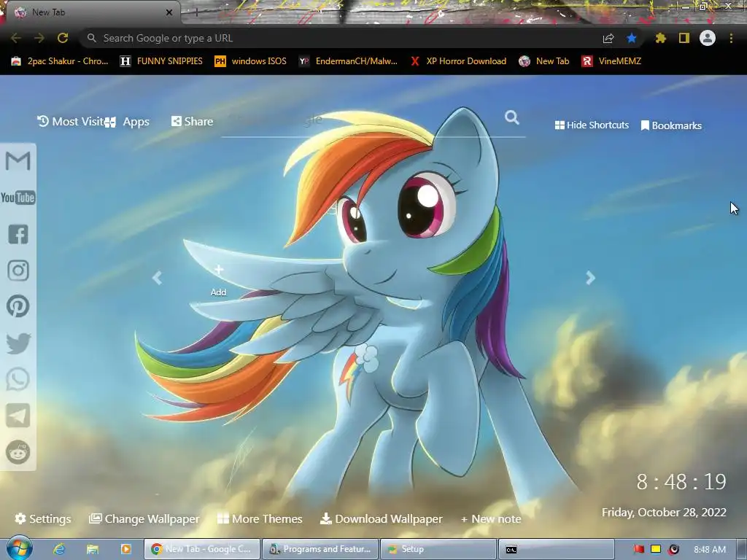
Task: Open EndermanCH/Malw... bookmark
Action: pyautogui.click(x=348, y=61)
